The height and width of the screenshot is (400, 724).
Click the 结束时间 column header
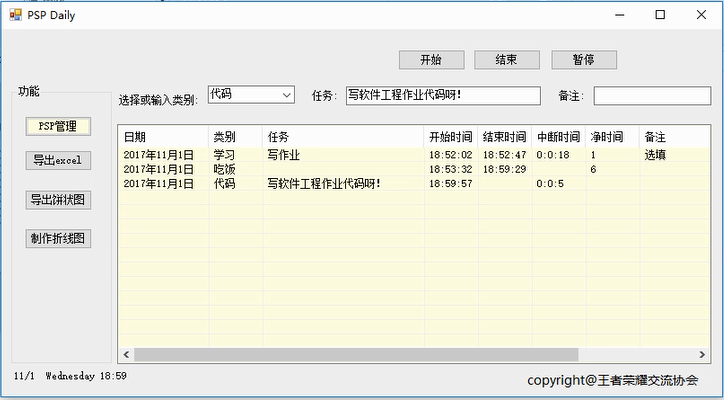(505, 137)
